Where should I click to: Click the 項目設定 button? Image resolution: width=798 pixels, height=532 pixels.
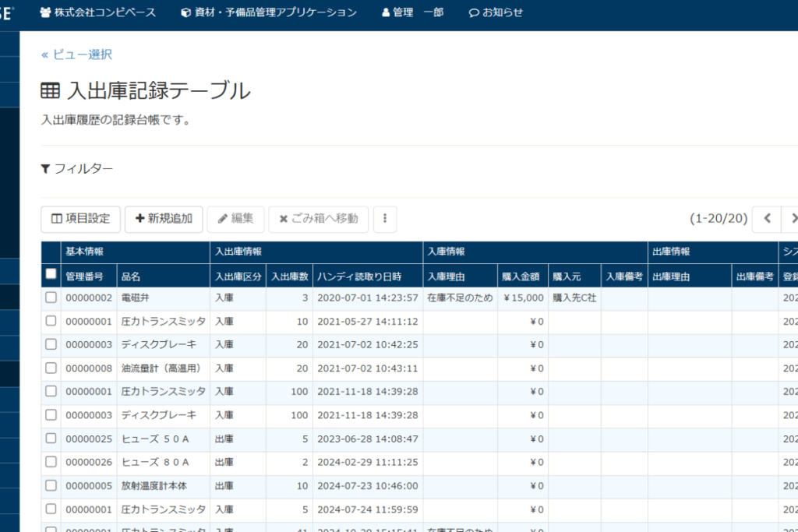81,219
